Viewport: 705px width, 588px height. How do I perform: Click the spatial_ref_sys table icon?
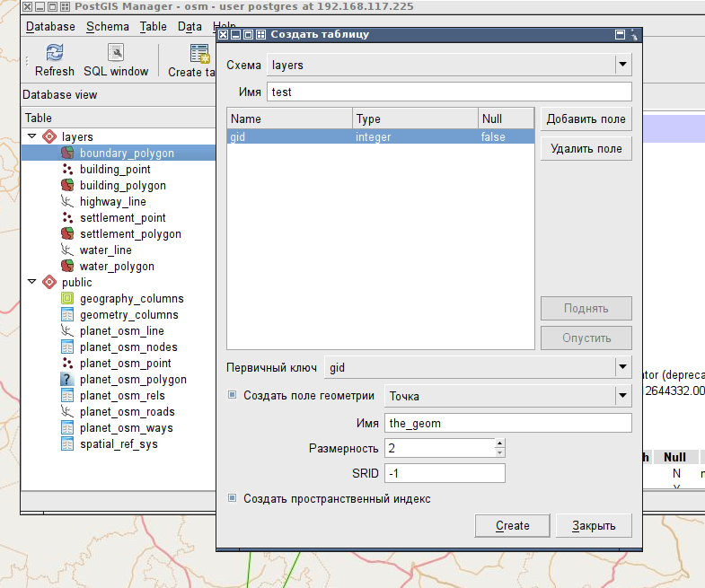click(66, 444)
